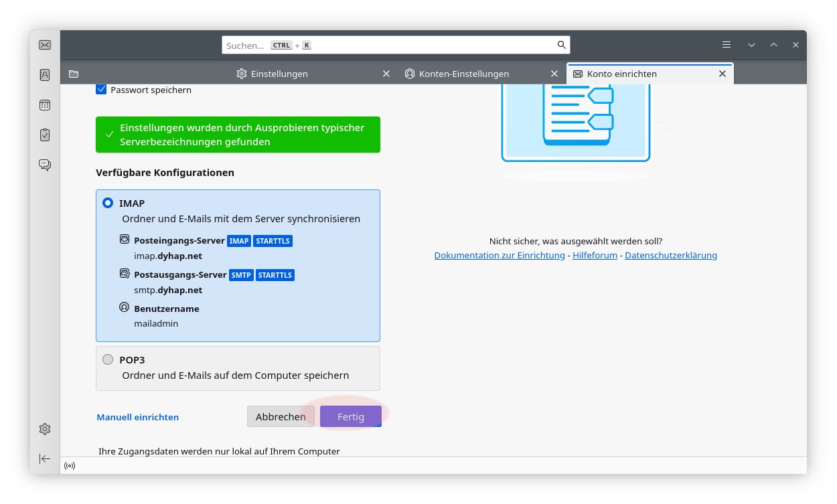Click the folder icon tab
The height and width of the screenshot is (504, 837).
click(74, 74)
